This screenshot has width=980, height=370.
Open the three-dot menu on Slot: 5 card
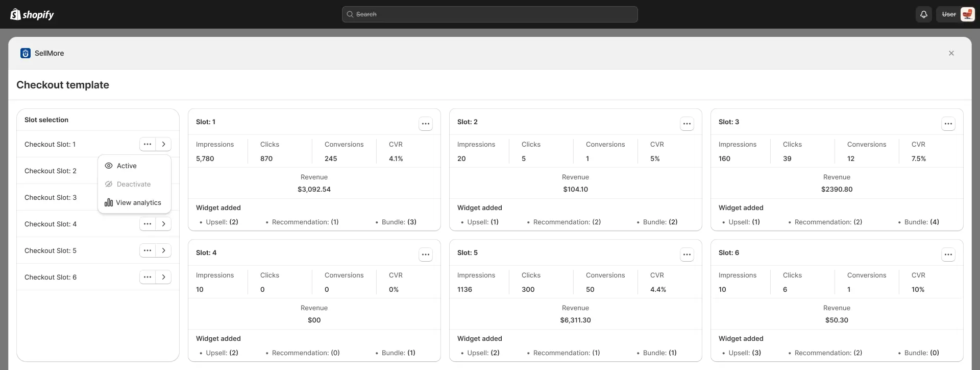[687, 255]
